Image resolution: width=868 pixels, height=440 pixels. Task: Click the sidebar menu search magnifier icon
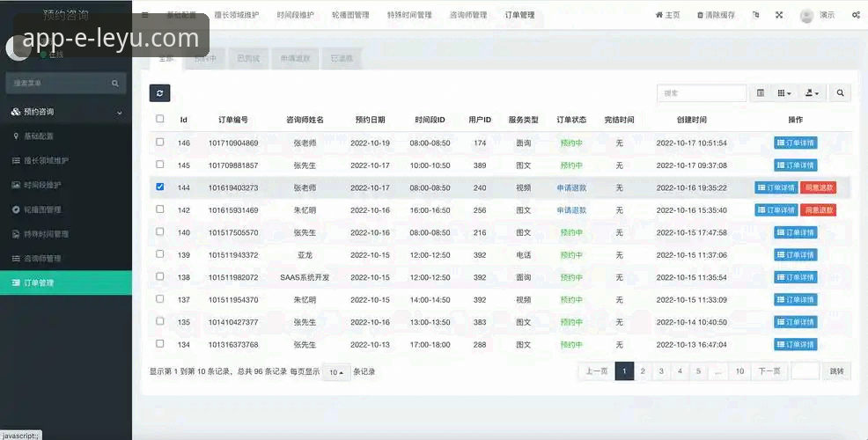point(115,83)
